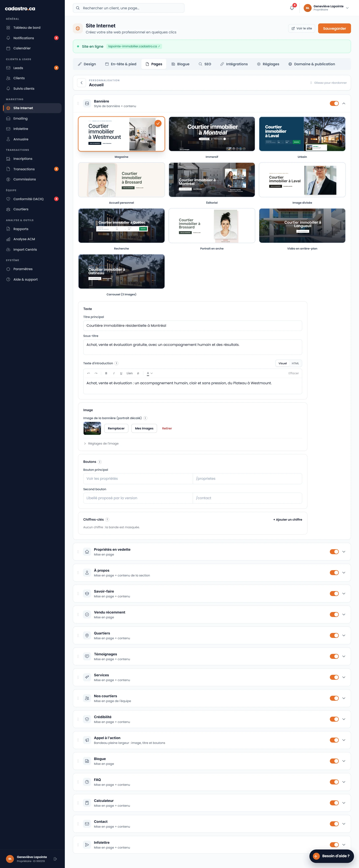Click the Sauvegarder button
Screen dimensions: 359x868
[334, 28]
